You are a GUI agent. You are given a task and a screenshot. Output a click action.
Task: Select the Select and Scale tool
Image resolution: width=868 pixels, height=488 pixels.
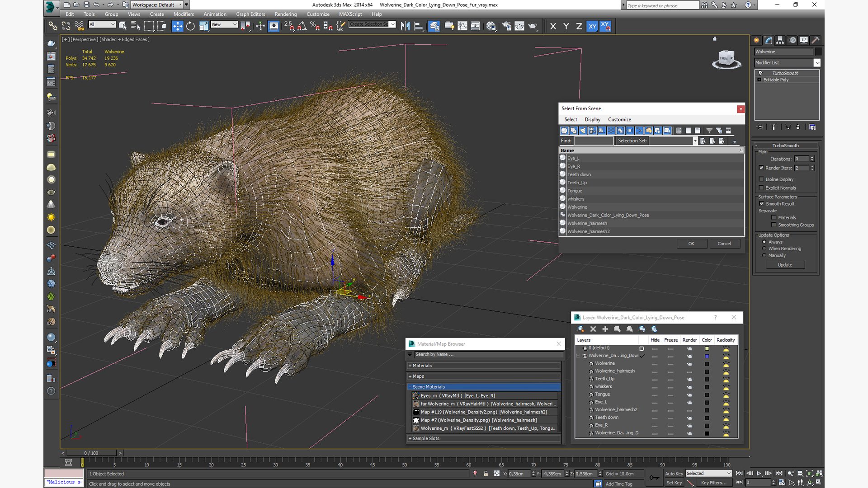[204, 26]
